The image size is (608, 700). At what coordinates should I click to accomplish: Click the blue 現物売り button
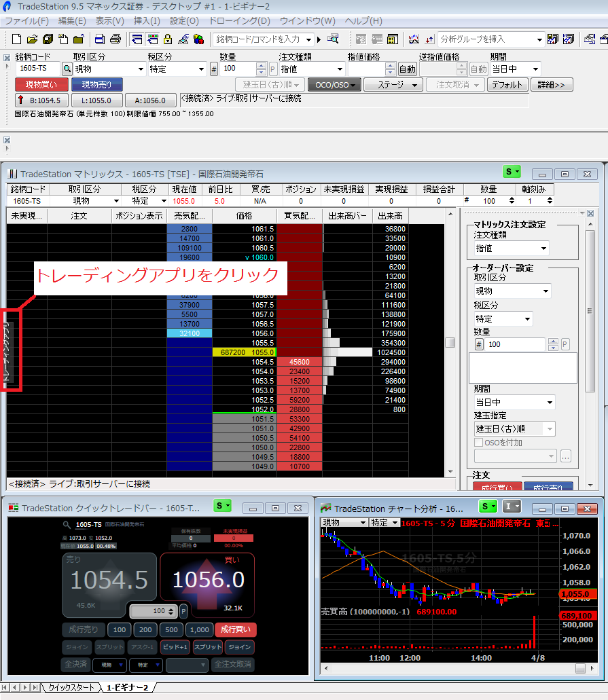(x=96, y=85)
